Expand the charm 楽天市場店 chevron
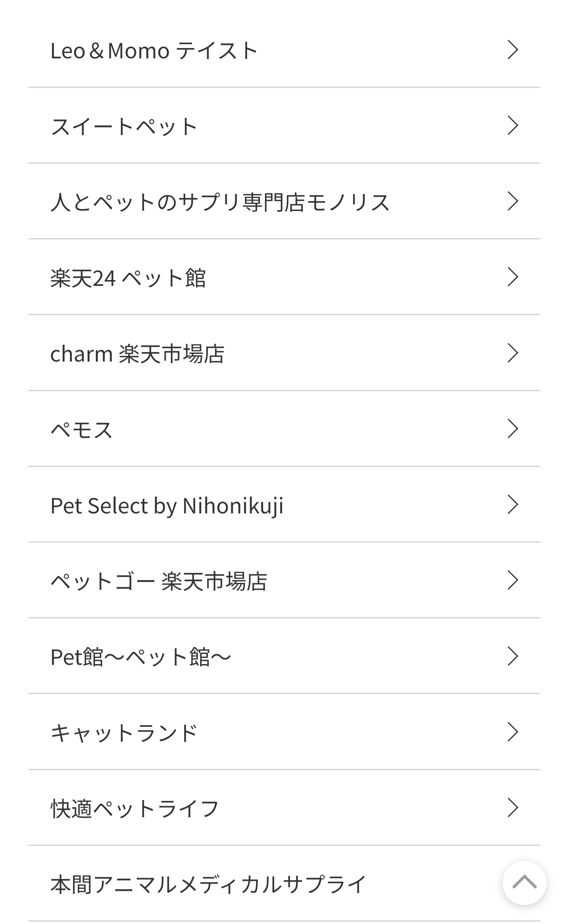The height and width of the screenshot is (924, 568). (512, 353)
